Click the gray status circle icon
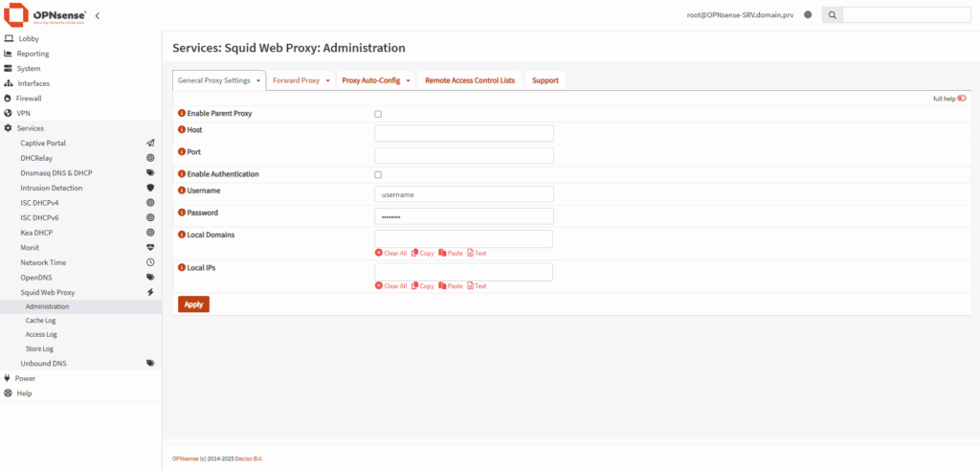Image resolution: width=980 pixels, height=471 pixels. (808, 14)
